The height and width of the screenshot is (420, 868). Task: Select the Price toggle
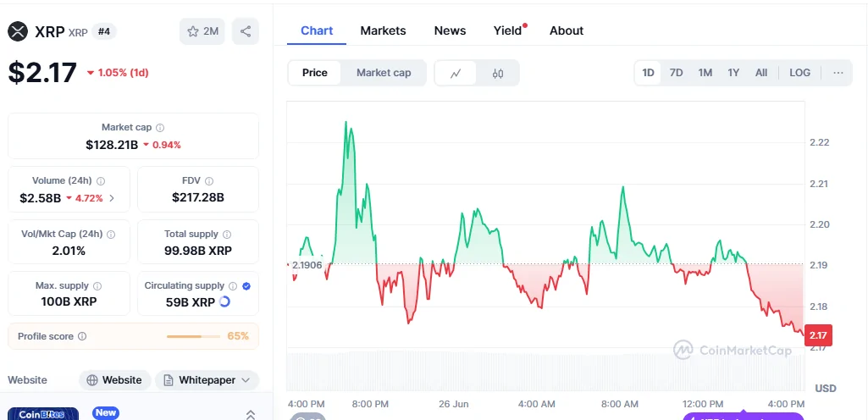(314, 73)
